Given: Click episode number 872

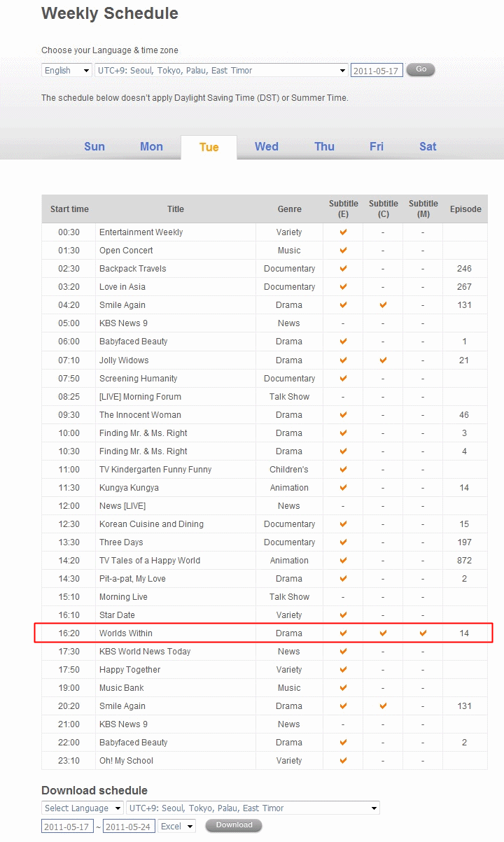Looking at the screenshot, I should [464, 561].
